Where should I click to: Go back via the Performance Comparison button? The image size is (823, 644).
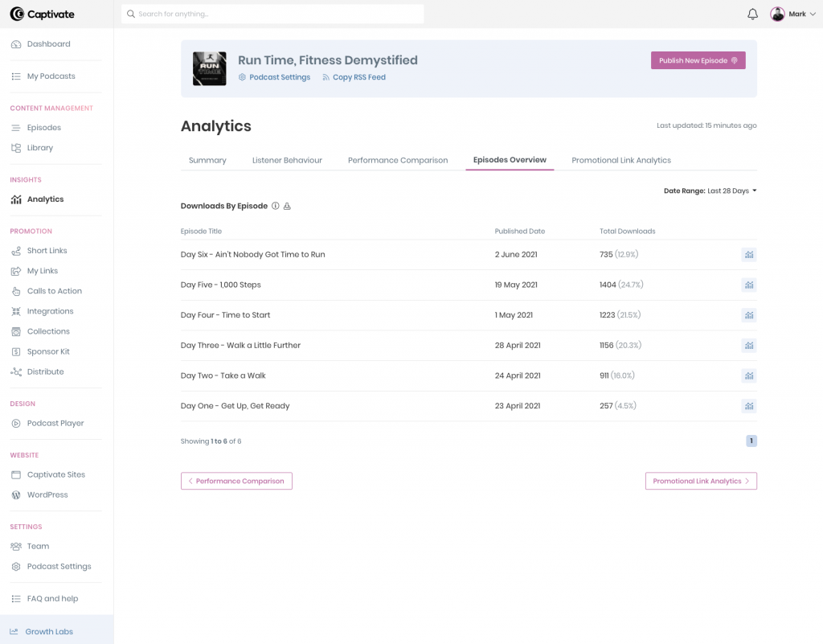236,481
